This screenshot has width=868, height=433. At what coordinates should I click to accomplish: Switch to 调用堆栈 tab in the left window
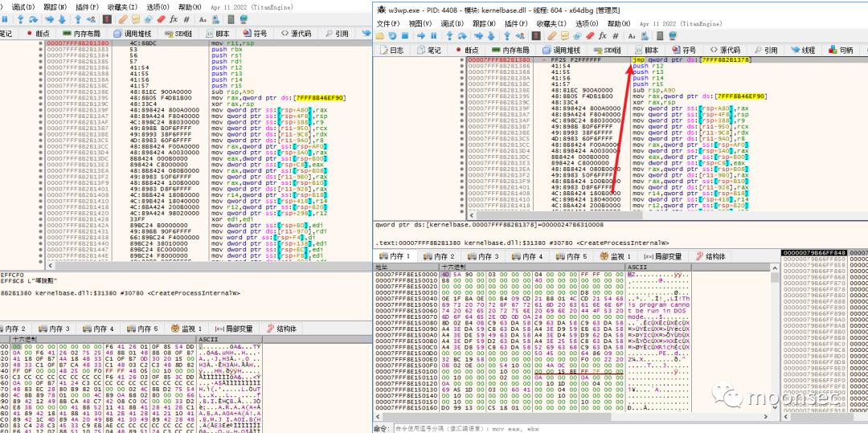click(133, 34)
